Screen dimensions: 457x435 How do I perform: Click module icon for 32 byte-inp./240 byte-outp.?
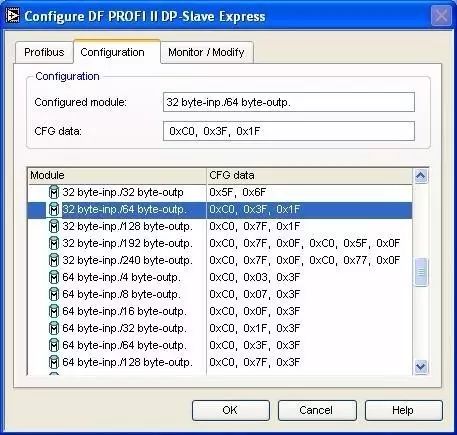[x=54, y=260]
